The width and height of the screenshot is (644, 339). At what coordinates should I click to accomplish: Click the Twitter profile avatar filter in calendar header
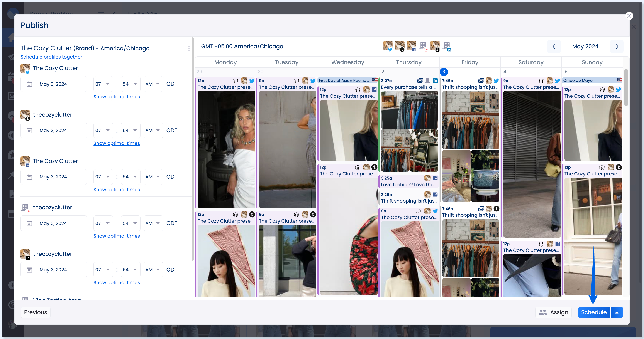coord(388,46)
